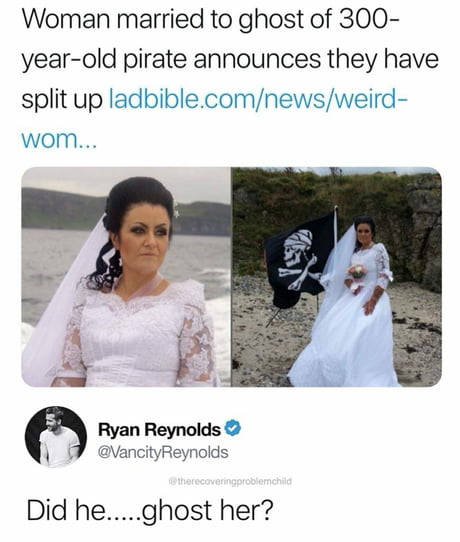This screenshot has width=460, height=542.
Task: Click Ryan Reynolds' round profile avatar
Action: [56, 437]
